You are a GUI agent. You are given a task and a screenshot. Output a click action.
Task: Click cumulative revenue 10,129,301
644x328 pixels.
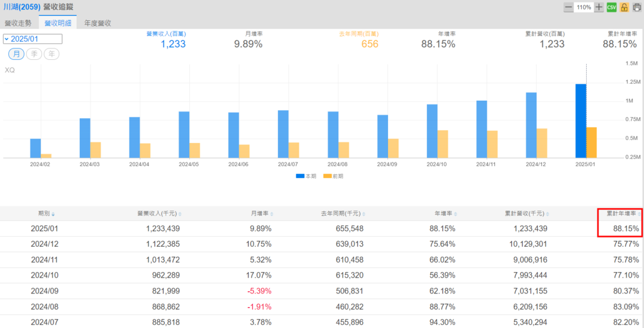(x=528, y=244)
